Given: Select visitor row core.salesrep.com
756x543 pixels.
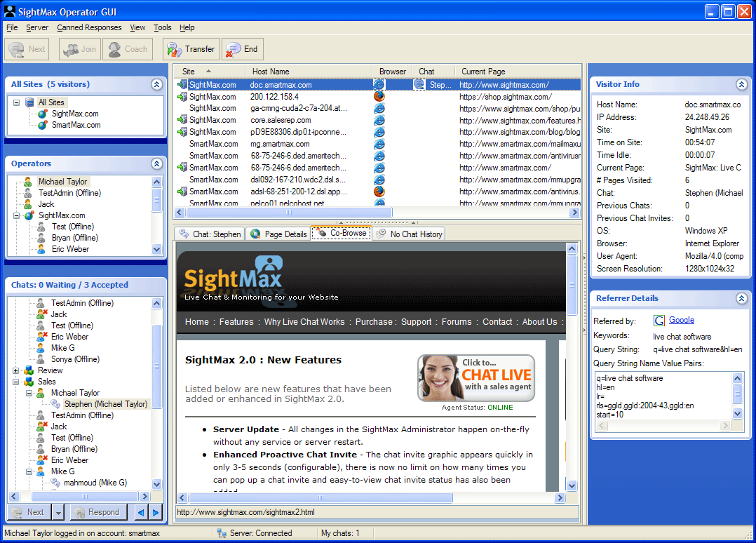Looking at the screenshot, I should coord(379,120).
